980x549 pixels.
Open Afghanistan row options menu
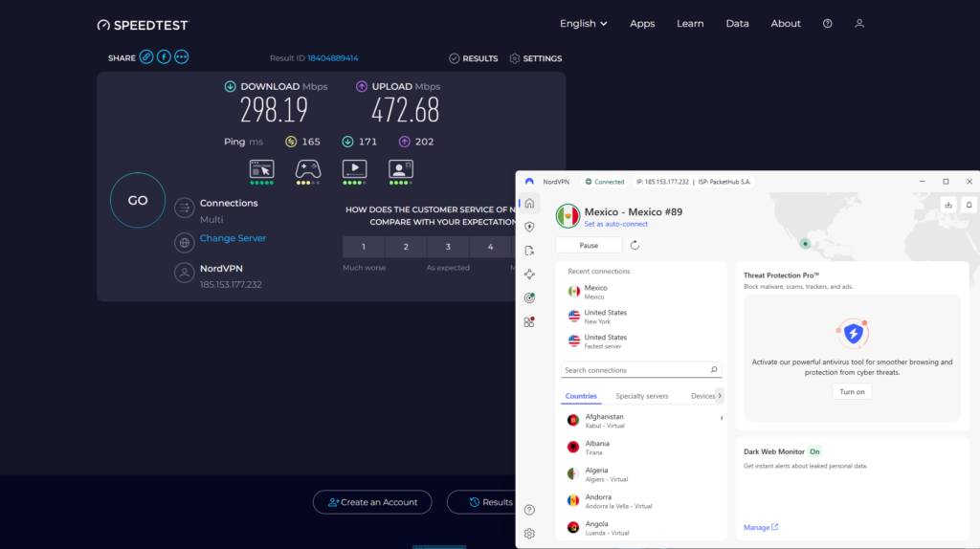click(x=722, y=418)
